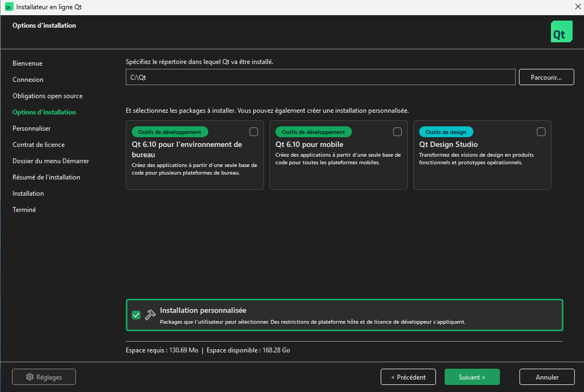Click the installation directory path field
Image resolution: width=584 pixels, height=392 pixels.
tap(320, 78)
